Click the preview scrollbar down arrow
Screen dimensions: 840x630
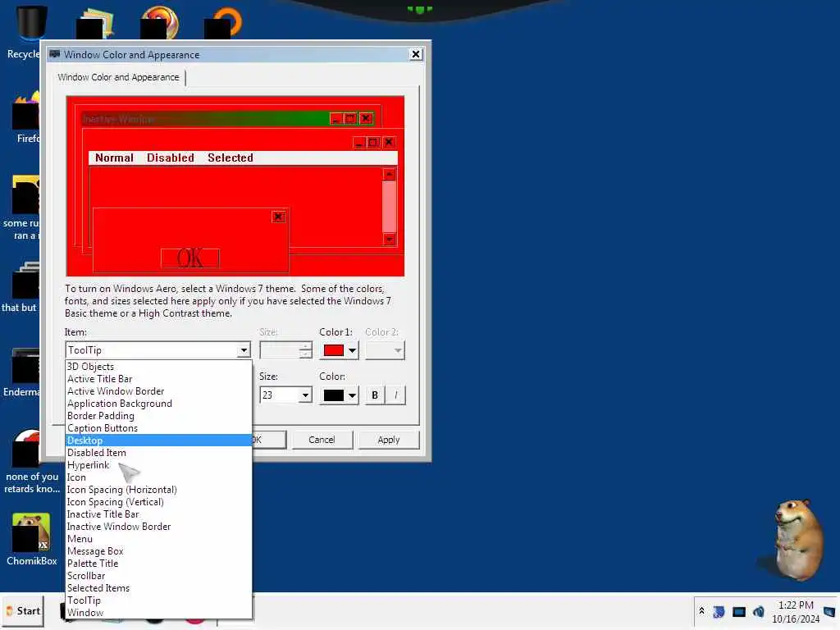[x=390, y=239]
